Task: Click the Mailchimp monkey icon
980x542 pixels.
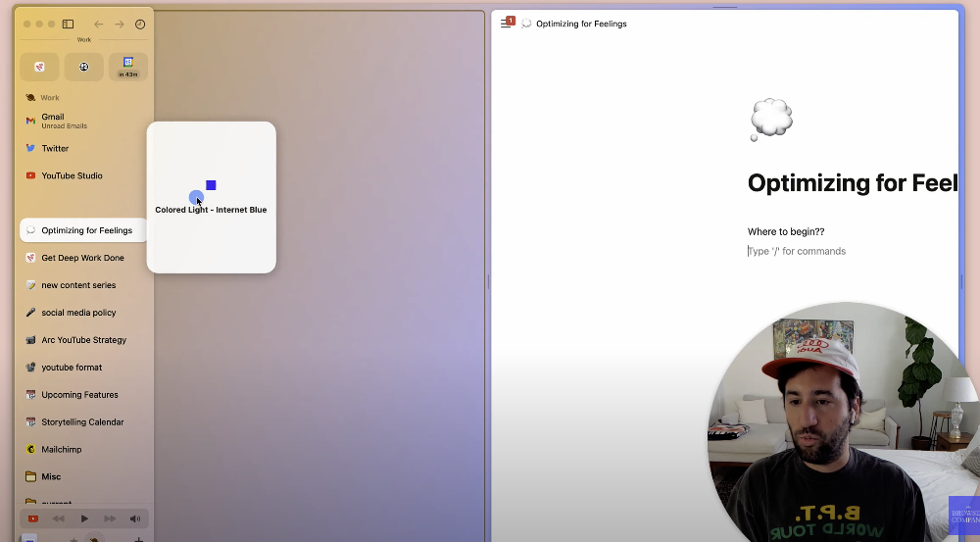Action: pyautogui.click(x=30, y=450)
